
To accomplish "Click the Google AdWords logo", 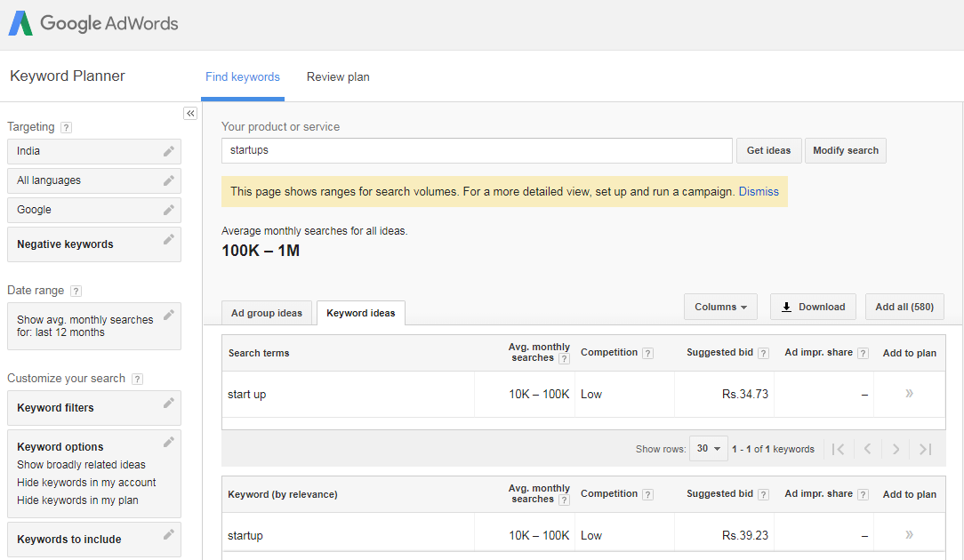I will [x=93, y=23].
